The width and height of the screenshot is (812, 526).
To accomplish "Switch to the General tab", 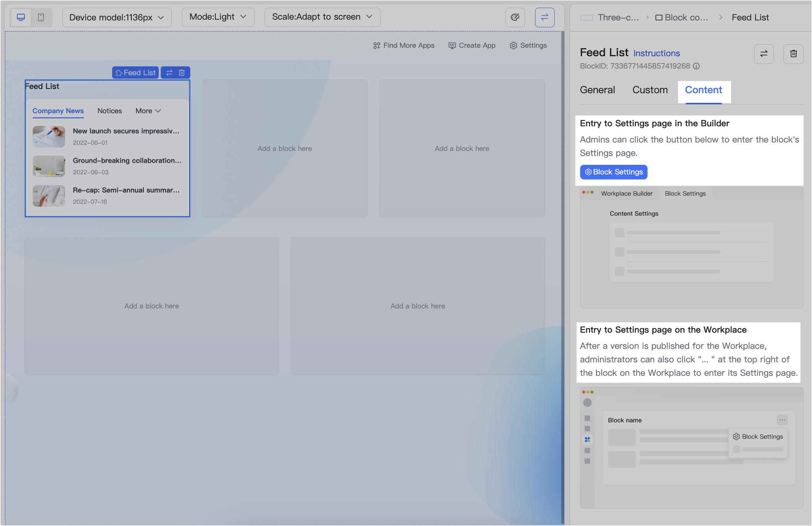I will 597,90.
